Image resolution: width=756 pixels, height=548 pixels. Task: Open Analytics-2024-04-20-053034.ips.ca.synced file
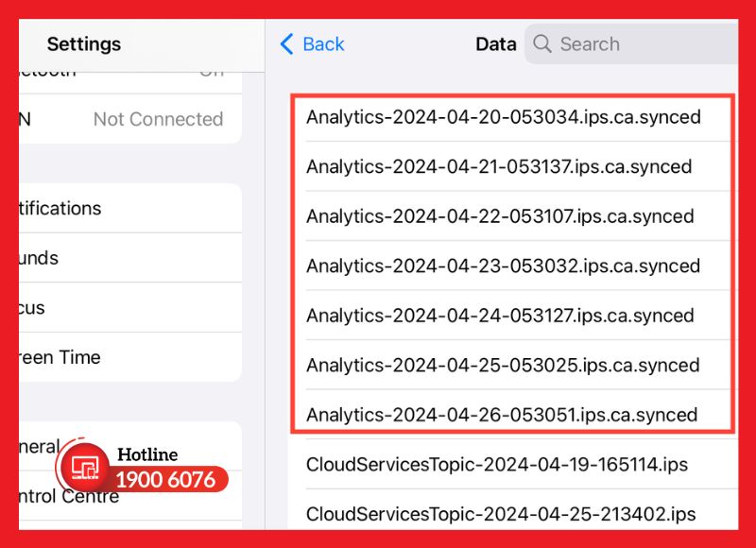504,117
